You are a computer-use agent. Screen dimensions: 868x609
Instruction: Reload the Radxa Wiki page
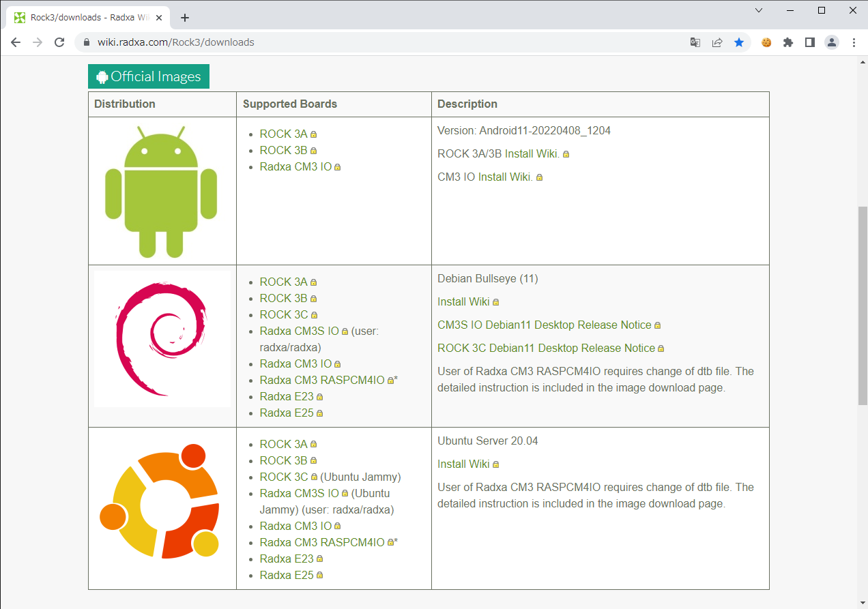pyautogui.click(x=59, y=42)
